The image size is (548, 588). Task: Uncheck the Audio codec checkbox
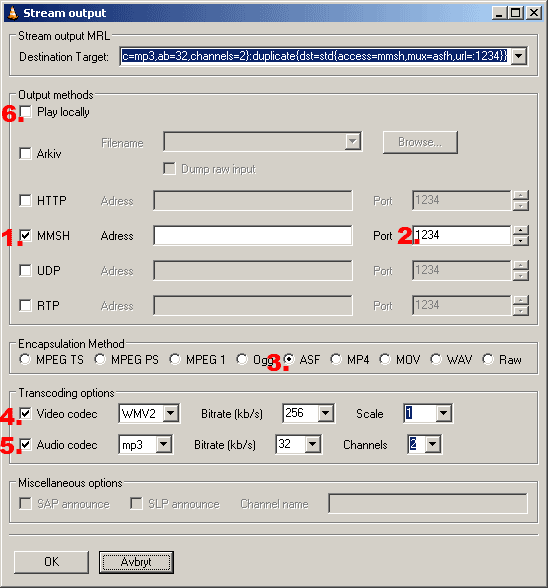coord(26,445)
